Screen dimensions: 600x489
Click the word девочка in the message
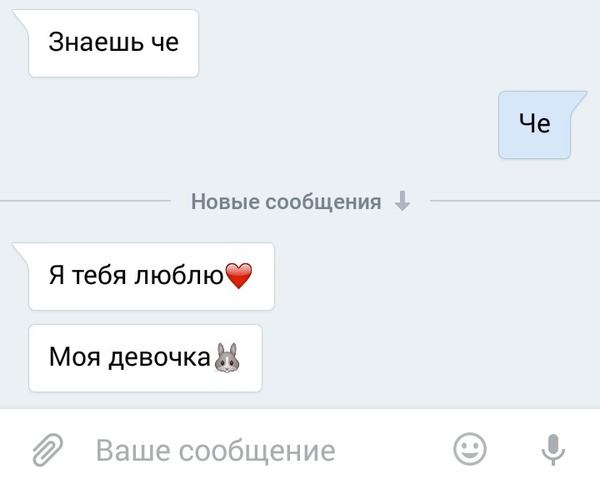[x=160, y=358]
